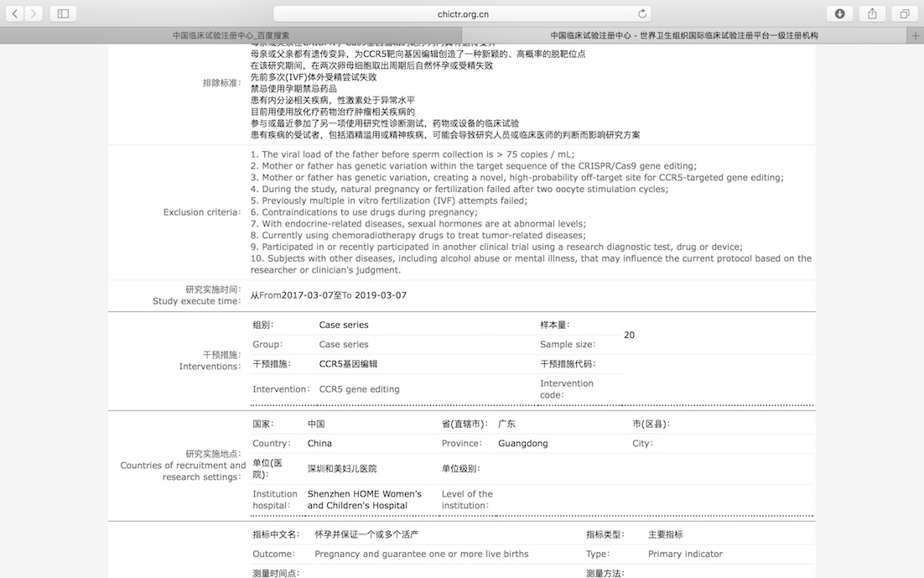Open the Share menu in the toolbar
Viewport: 924px width, 578px height.
pos(872,13)
